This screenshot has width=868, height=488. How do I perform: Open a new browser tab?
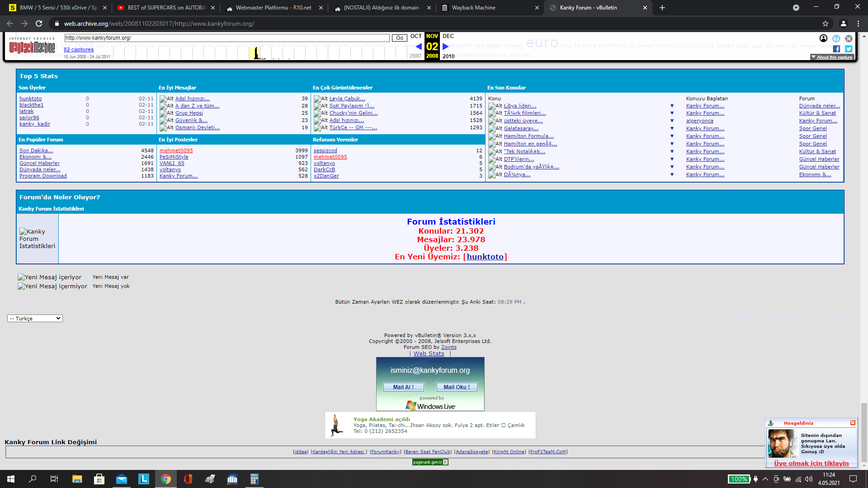coord(662,8)
